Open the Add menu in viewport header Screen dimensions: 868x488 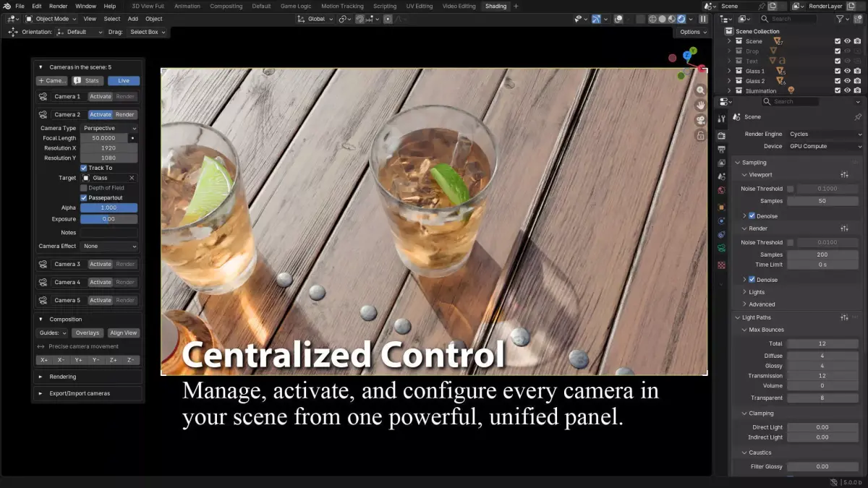tap(133, 19)
